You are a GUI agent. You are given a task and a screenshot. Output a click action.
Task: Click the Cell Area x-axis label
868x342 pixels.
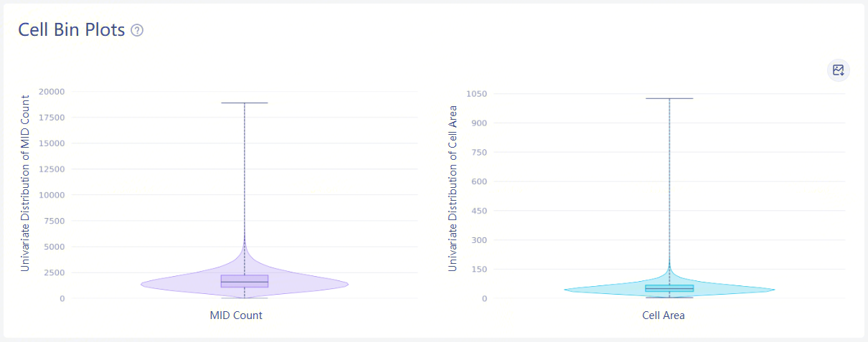tap(664, 315)
